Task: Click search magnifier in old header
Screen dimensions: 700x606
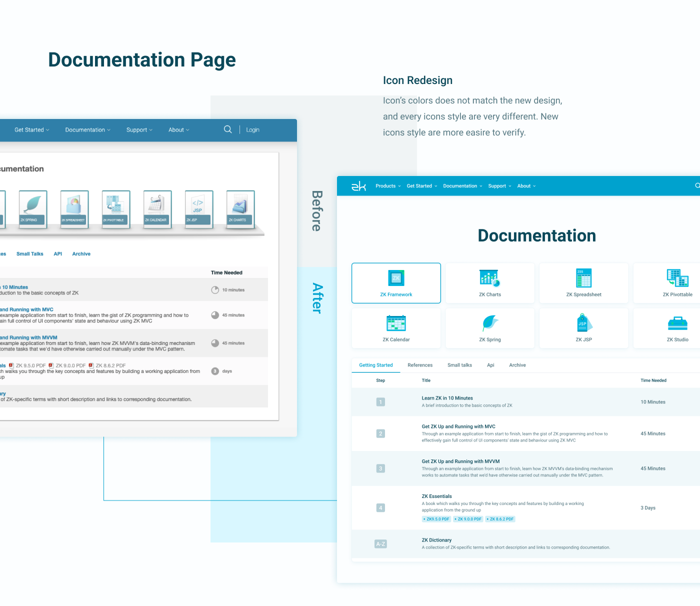Action: point(227,129)
